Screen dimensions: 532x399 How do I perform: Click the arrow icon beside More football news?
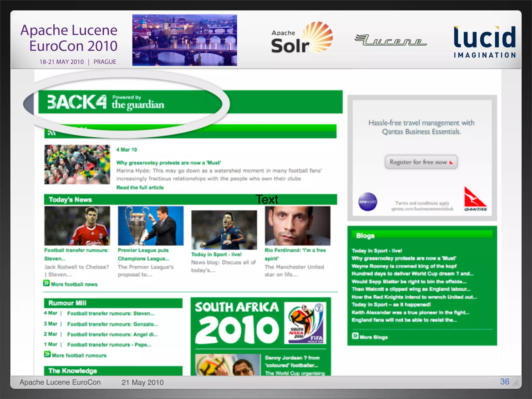click(46, 283)
